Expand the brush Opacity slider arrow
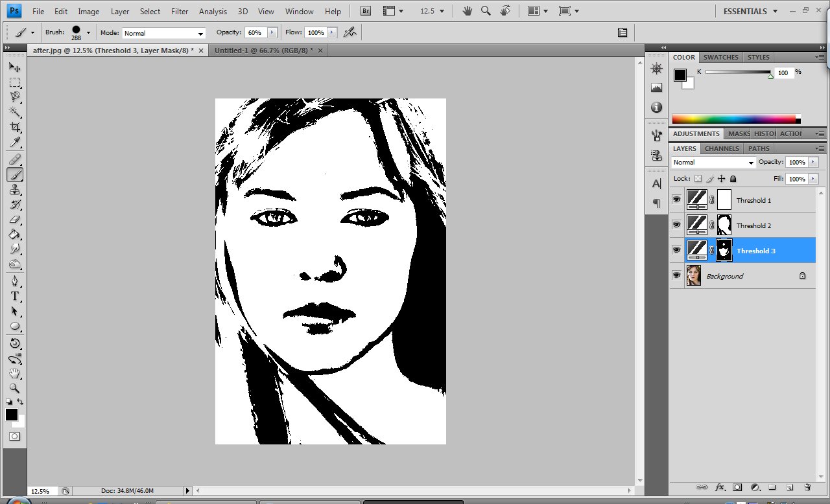Viewport: 830px width, 504px height. (272, 32)
